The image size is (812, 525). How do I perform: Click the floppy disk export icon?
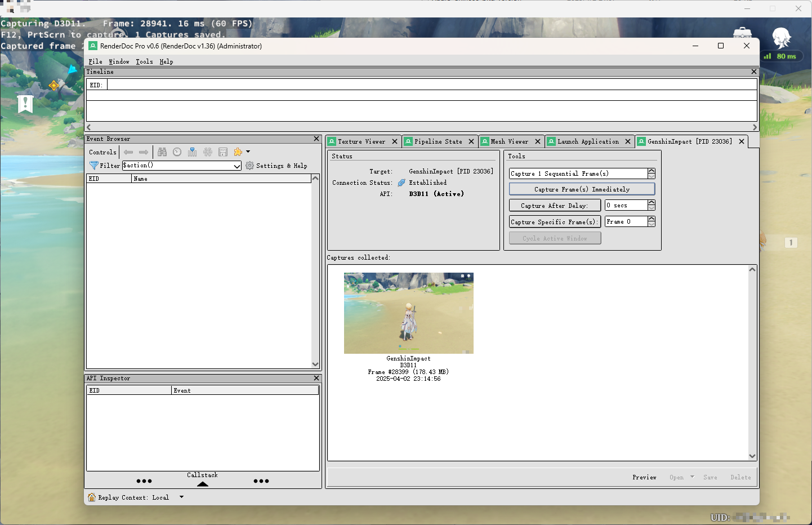coord(223,152)
